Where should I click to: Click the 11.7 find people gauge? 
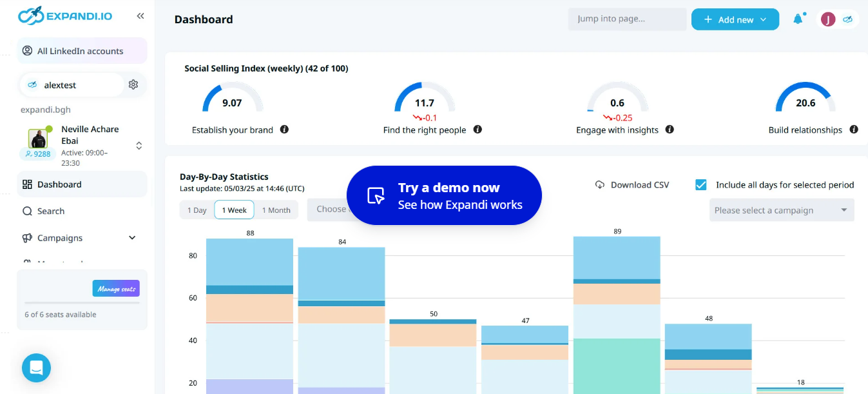pyautogui.click(x=425, y=97)
